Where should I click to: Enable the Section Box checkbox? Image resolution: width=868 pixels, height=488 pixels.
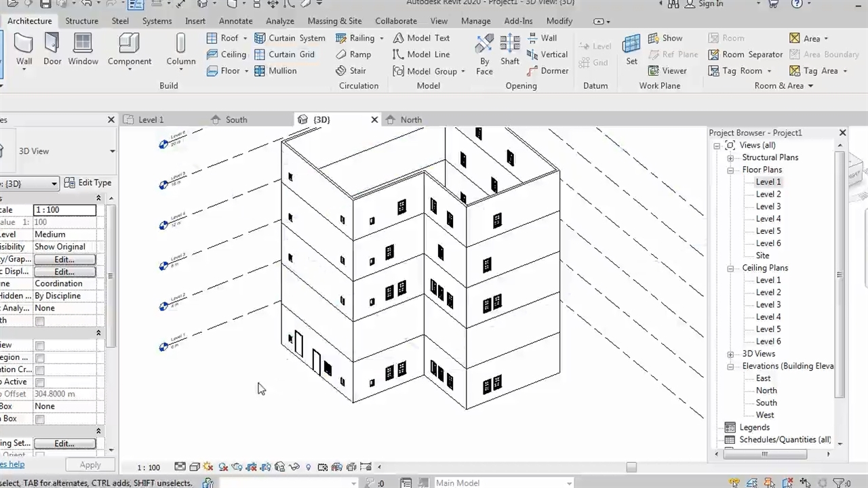[40, 419]
